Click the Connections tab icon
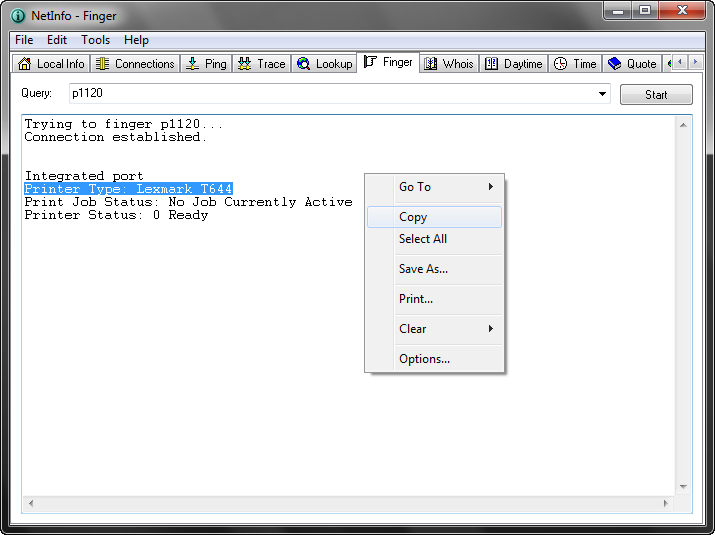715x535 pixels. coord(103,64)
